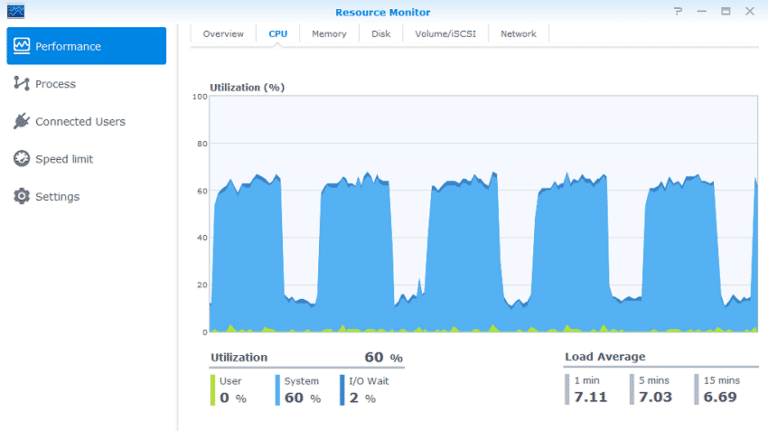Click the '15 mins' load label
This screenshot has width=768, height=431.
722,381
